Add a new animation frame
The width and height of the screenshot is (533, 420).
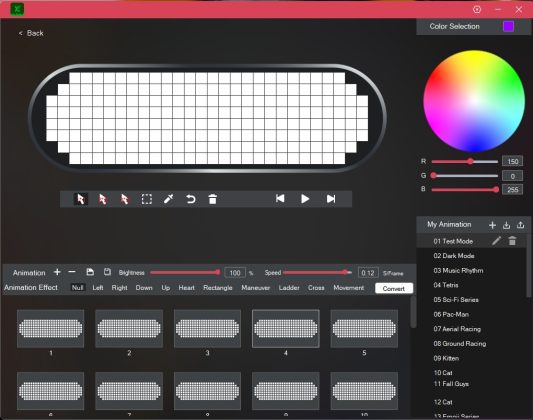57,272
